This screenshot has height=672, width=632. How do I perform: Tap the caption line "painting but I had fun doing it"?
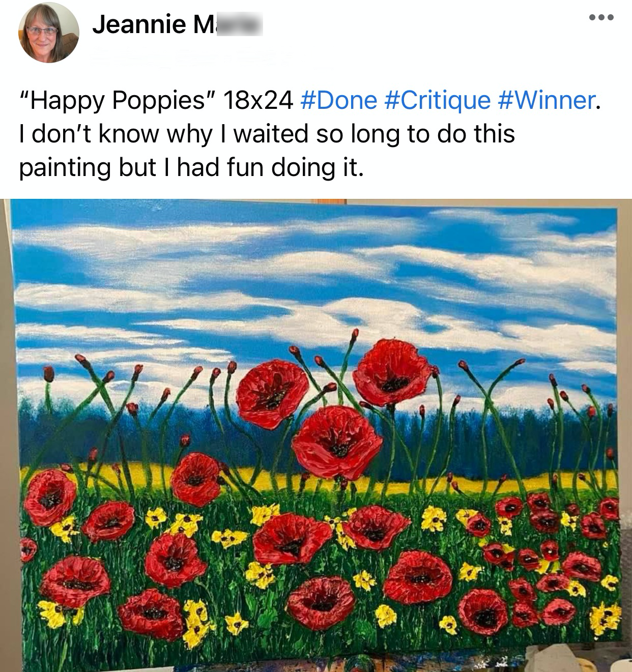[x=192, y=168]
